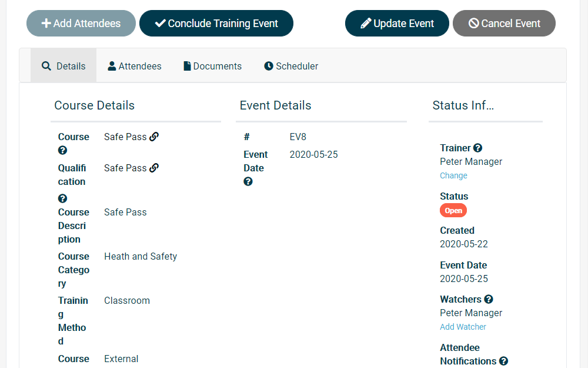Click the help icon under Course label

63,151
